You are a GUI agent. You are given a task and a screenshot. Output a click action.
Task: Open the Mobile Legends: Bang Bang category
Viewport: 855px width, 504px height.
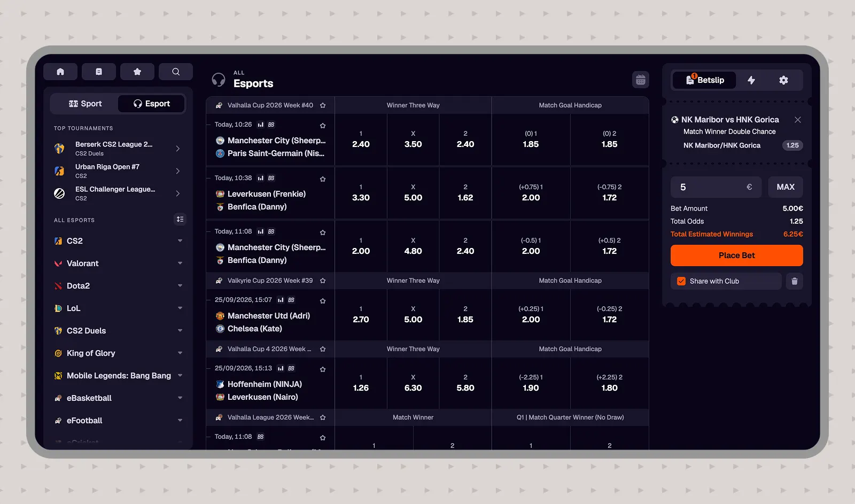(x=119, y=376)
